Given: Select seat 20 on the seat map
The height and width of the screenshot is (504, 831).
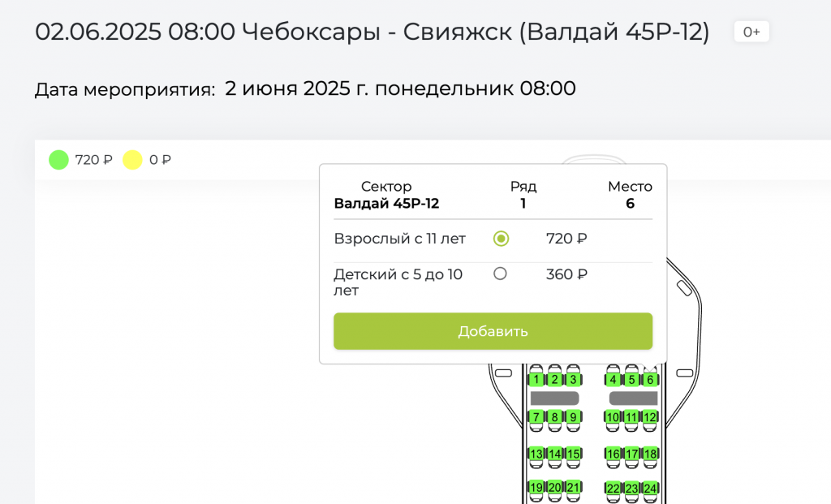Looking at the screenshot, I should point(554,488).
